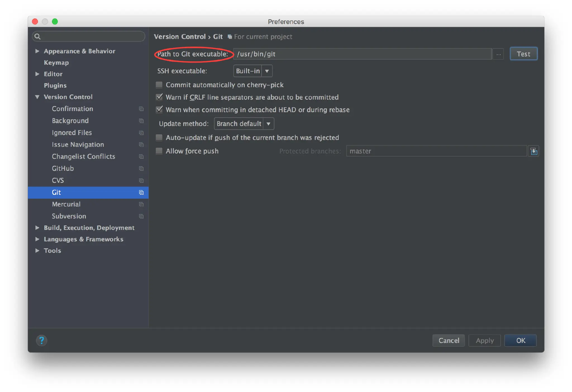Click the Protected branches text field

pyautogui.click(x=437, y=151)
